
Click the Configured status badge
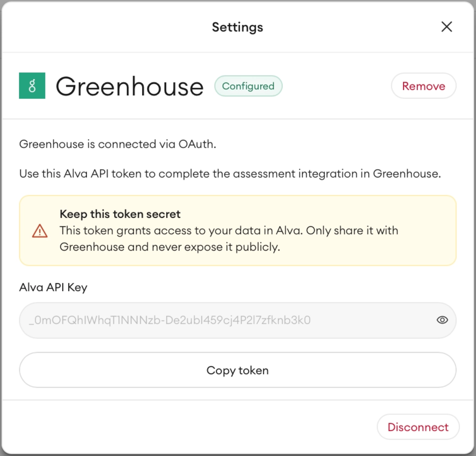(248, 86)
